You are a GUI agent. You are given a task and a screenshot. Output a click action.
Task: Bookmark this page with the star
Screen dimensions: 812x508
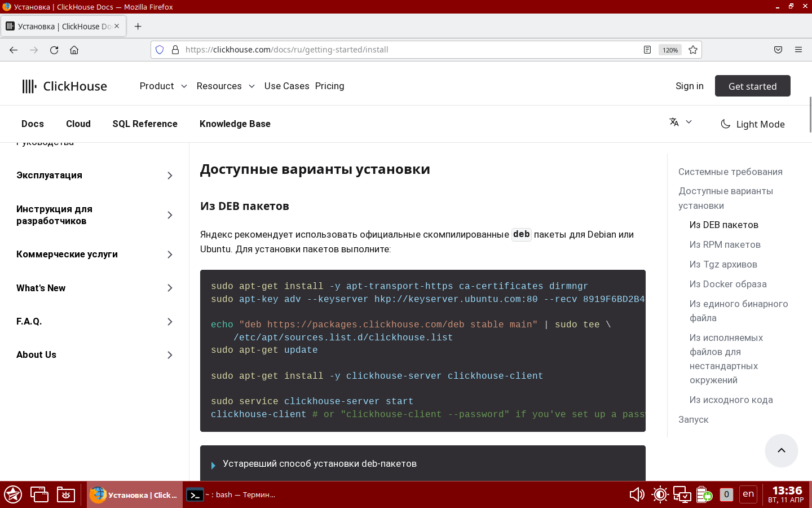693,50
